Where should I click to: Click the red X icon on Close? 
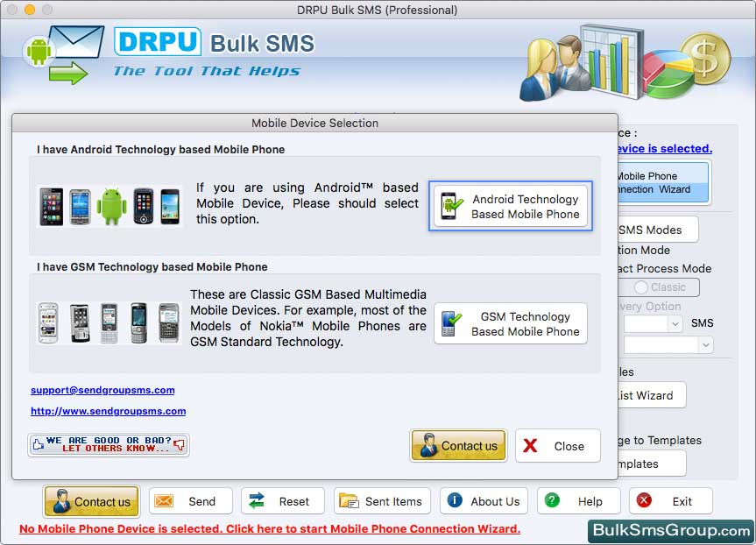(530, 446)
